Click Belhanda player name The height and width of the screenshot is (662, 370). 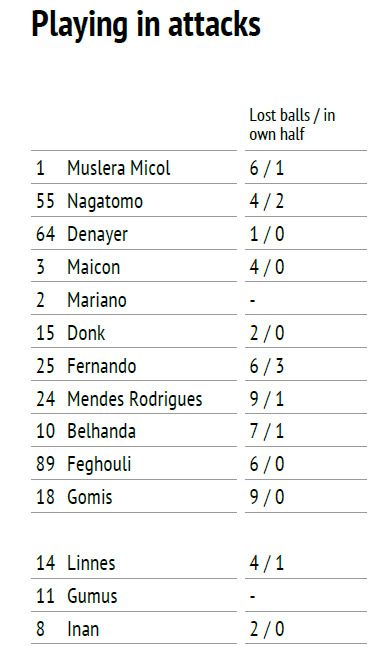click(101, 431)
